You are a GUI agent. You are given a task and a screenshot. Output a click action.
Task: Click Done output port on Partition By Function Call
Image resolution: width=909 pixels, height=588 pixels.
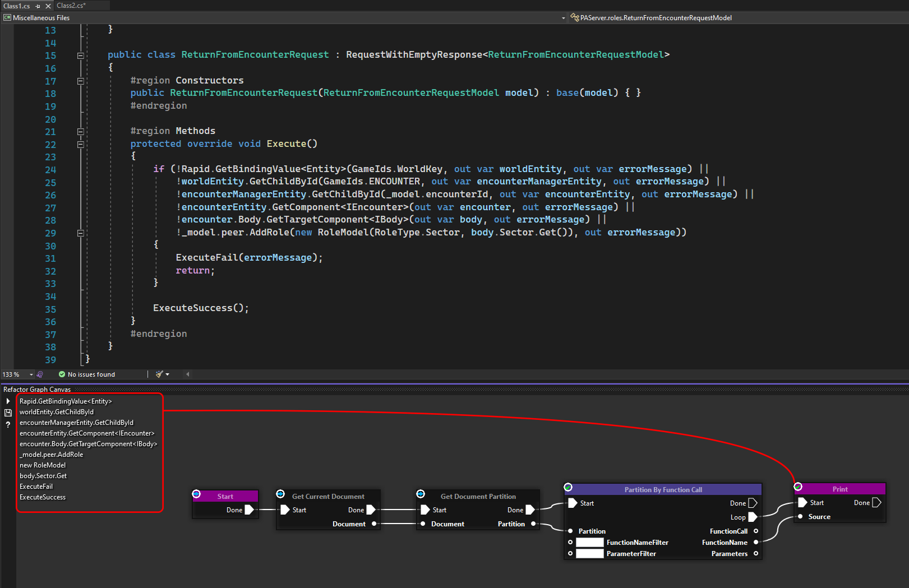pos(753,503)
